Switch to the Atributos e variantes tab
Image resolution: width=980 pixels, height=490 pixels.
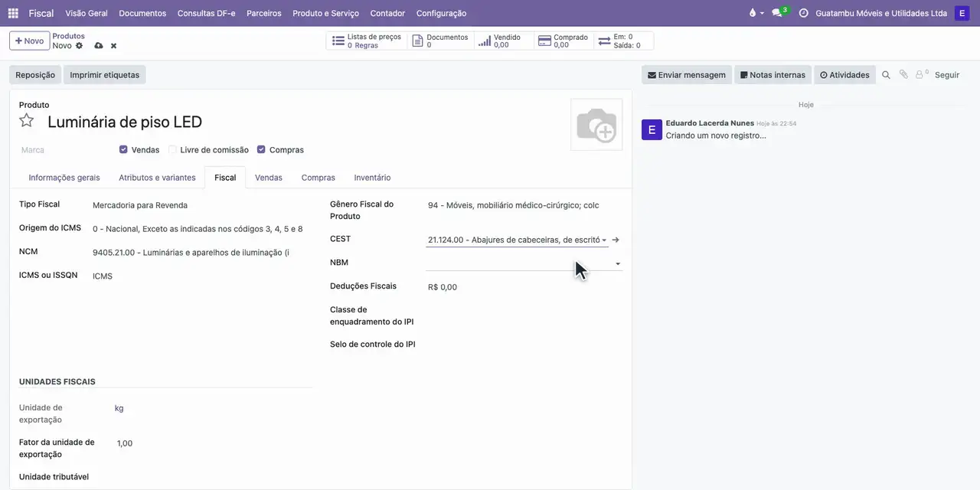(157, 178)
